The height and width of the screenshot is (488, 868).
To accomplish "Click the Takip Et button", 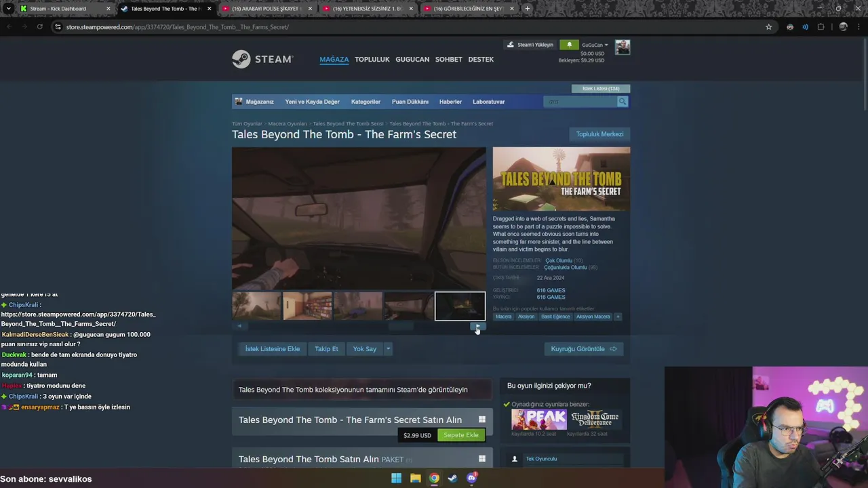I will pos(326,349).
